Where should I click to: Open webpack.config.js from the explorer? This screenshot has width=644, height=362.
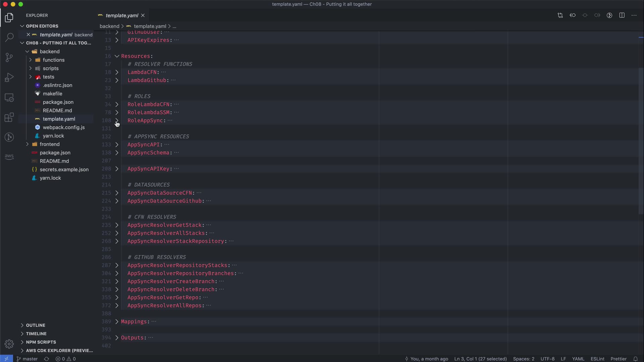coord(63,127)
